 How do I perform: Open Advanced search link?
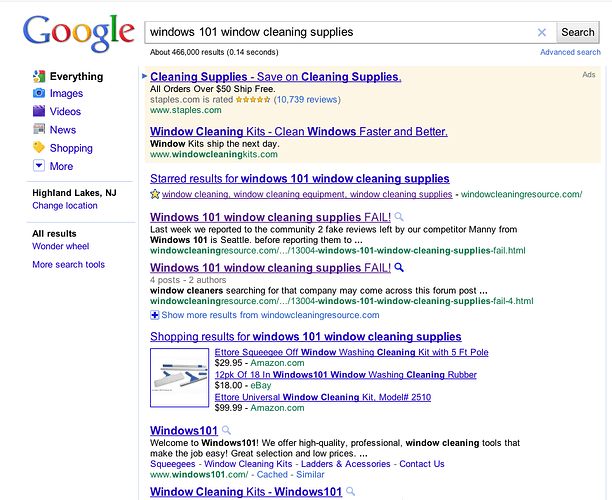tap(570, 52)
